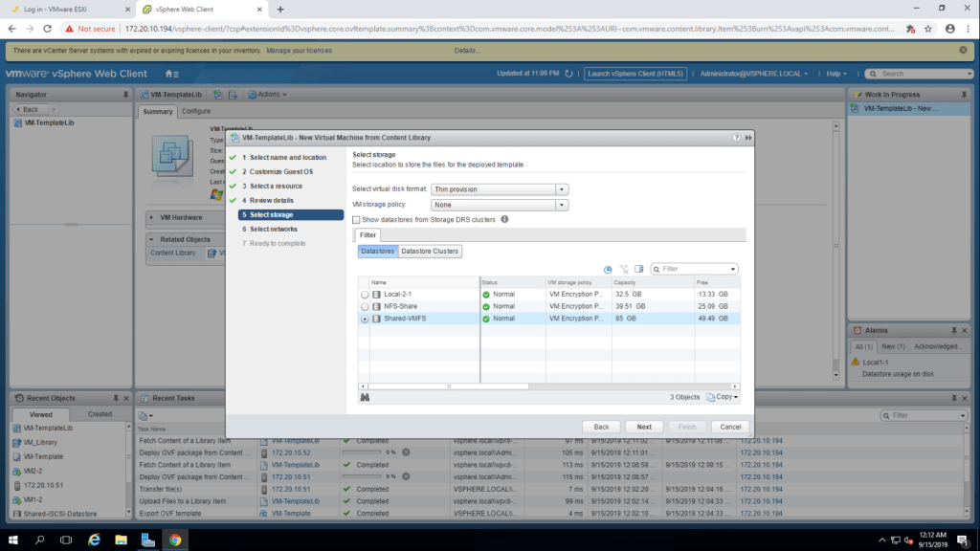Viewport: 980px width, 551px height.
Task: Open the VM storage policy dropdown
Action: tap(562, 205)
